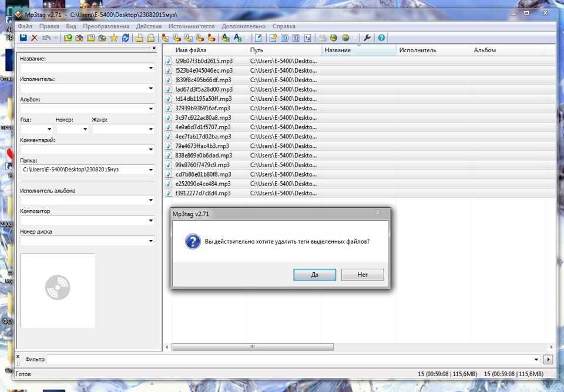The width and height of the screenshot is (564, 392).
Task: Click the first Tag-Filename converter icon
Action: point(165,38)
